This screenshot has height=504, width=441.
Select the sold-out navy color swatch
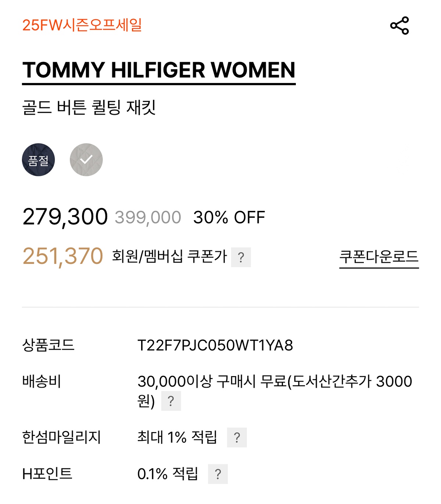click(39, 160)
